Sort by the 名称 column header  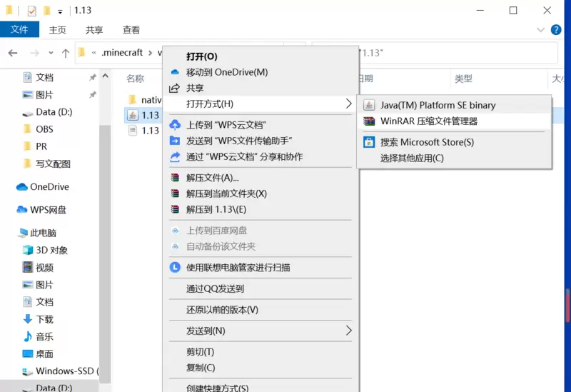point(135,79)
